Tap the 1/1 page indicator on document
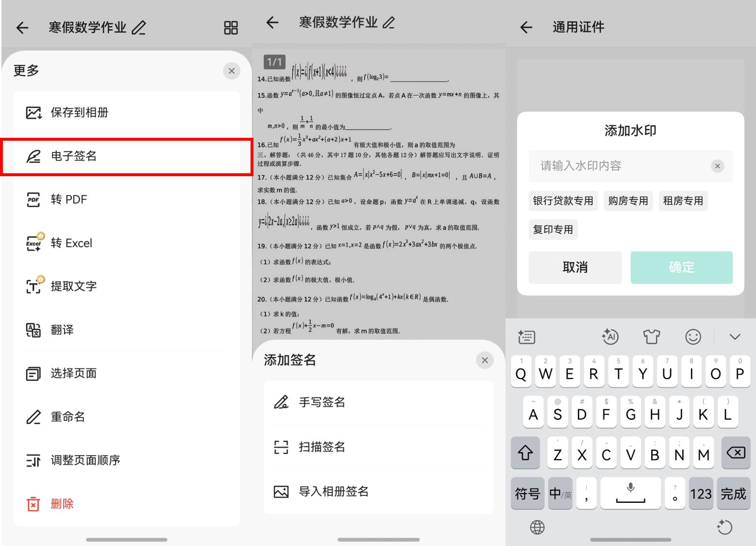Screen dimensions: 756x546 click(x=274, y=62)
